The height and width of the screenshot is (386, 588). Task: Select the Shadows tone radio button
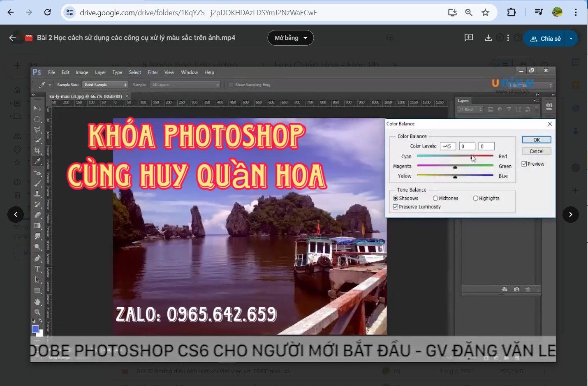coord(396,198)
